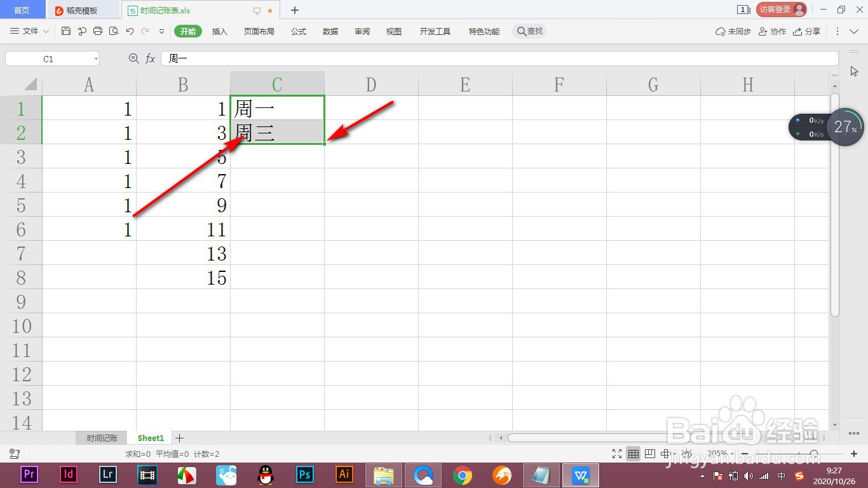Open the 插入 ribbon tab
This screenshot has width=868, height=488.
point(219,31)
